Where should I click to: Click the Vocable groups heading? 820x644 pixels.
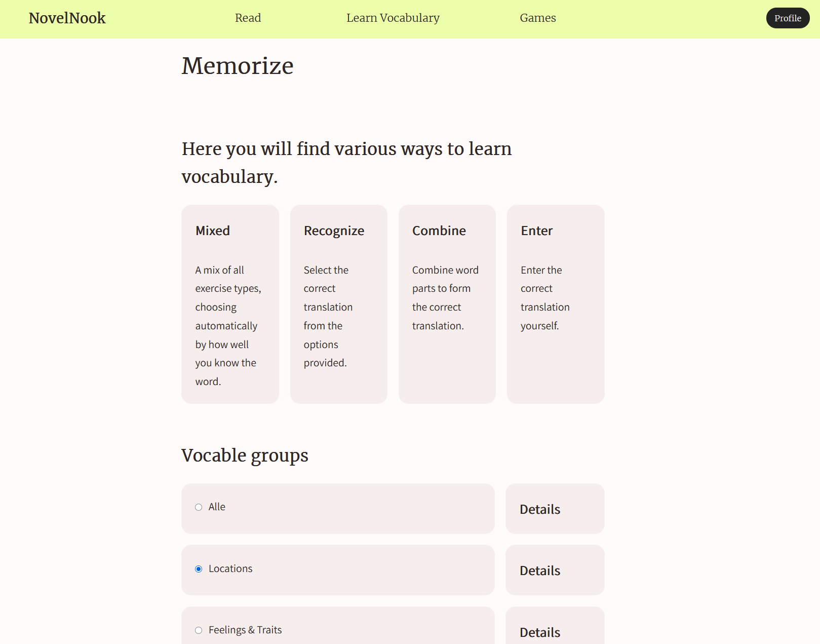click(245, 456)
